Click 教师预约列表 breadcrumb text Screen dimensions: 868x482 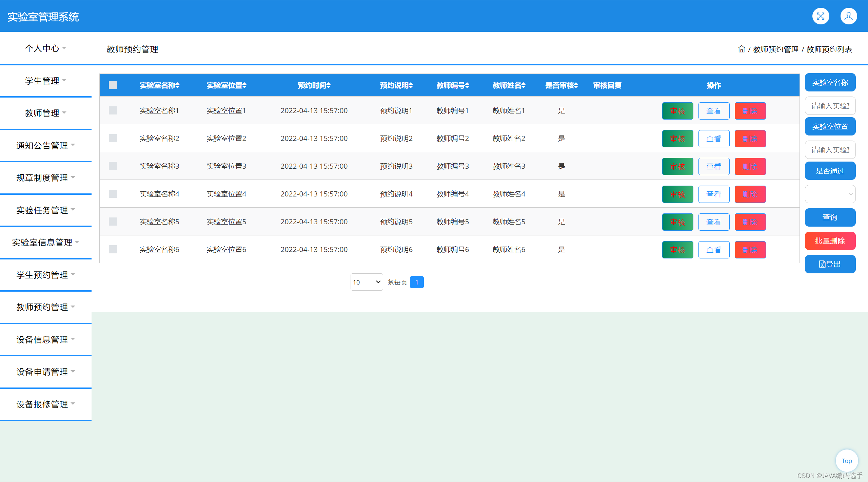click(x=829, y=49)
